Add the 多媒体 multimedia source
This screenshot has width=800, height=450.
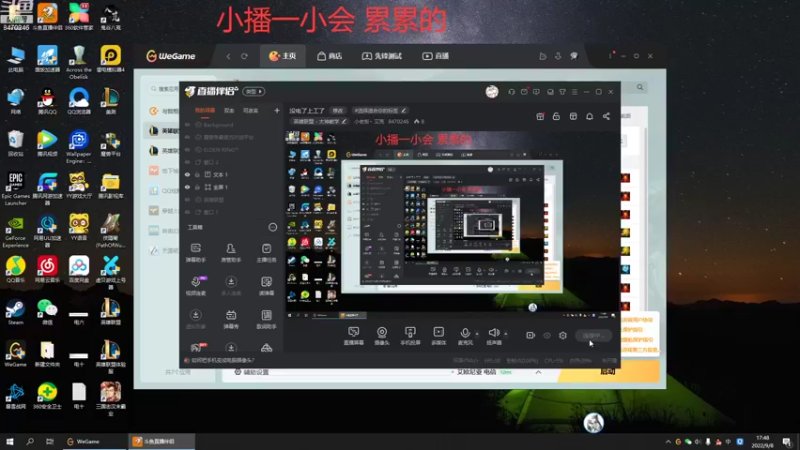(x=438, y=336)
